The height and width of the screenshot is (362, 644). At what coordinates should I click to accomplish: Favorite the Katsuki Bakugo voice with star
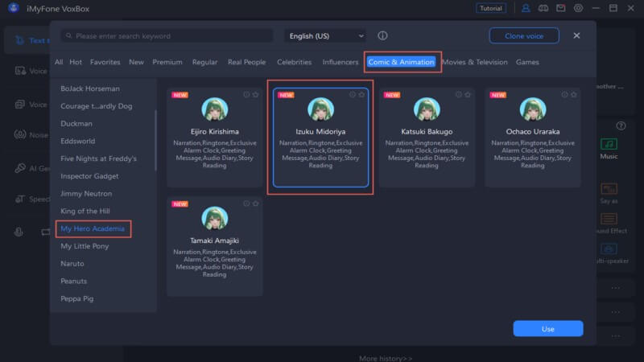tap(468, 95)
